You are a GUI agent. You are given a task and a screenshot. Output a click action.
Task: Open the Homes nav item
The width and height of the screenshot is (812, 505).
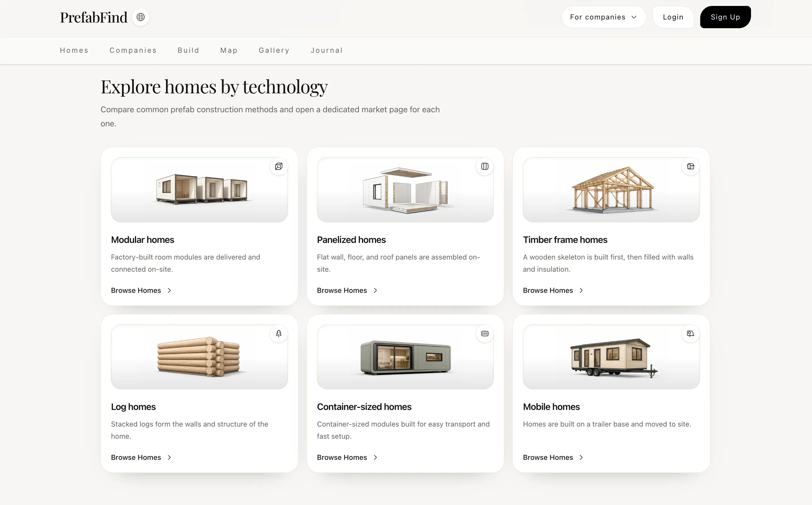pos(74,50)
